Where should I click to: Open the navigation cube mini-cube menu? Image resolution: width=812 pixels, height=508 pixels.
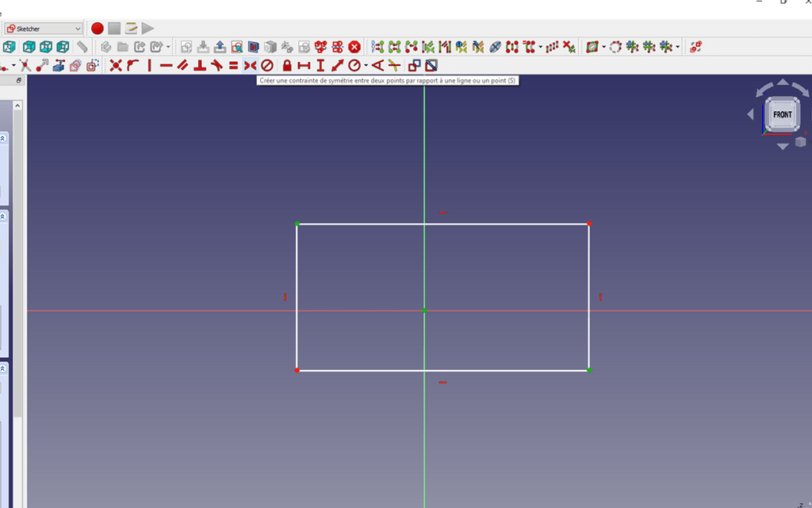click(x=801, y=141)
